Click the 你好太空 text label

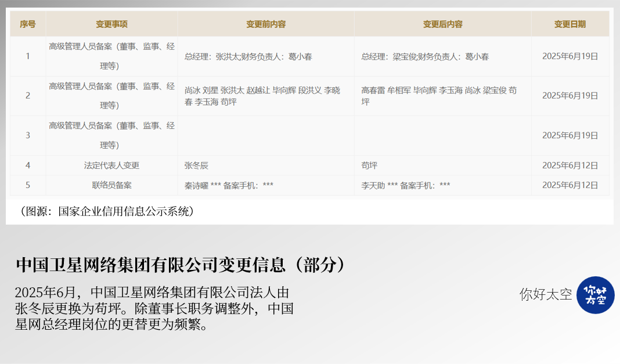(x=546, y=295)
